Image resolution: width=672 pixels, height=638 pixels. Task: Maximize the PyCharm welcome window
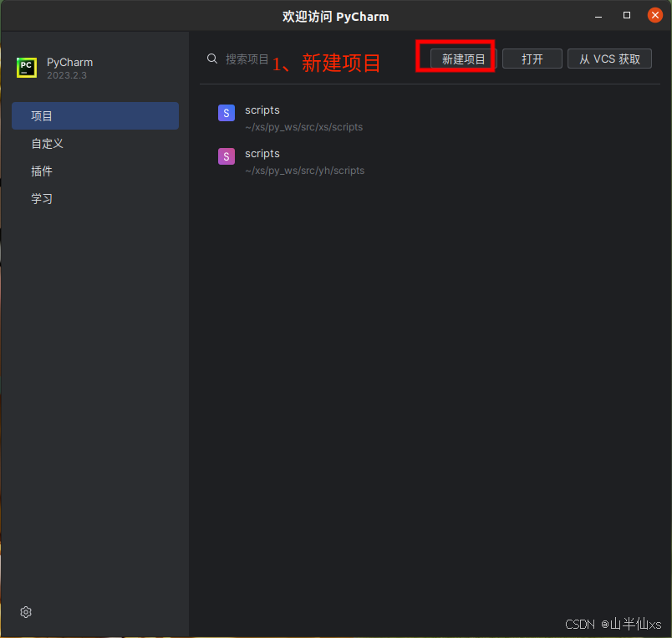[627, 15]
